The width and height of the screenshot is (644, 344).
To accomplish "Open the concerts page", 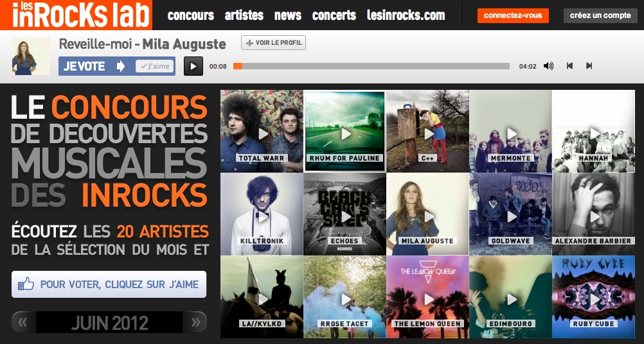I will [334, 15].
